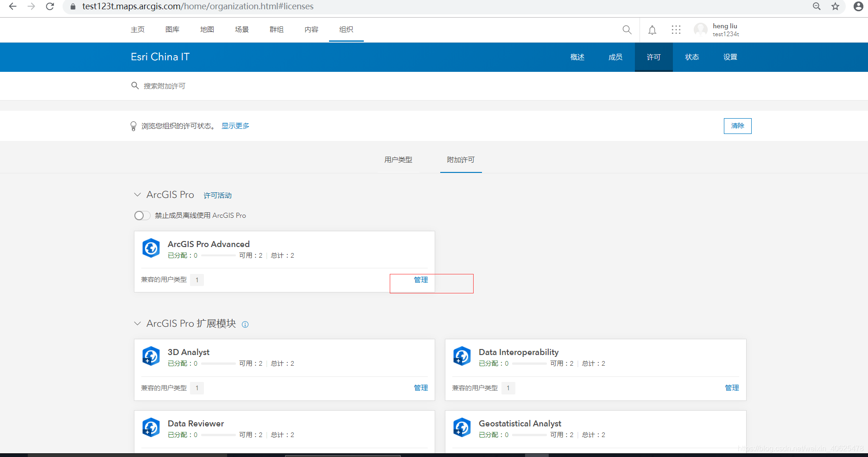Viewport: 868px width, 457px height.
Task: Select the 附加许可 sub-tab
Action: click(x=461, y=160)
